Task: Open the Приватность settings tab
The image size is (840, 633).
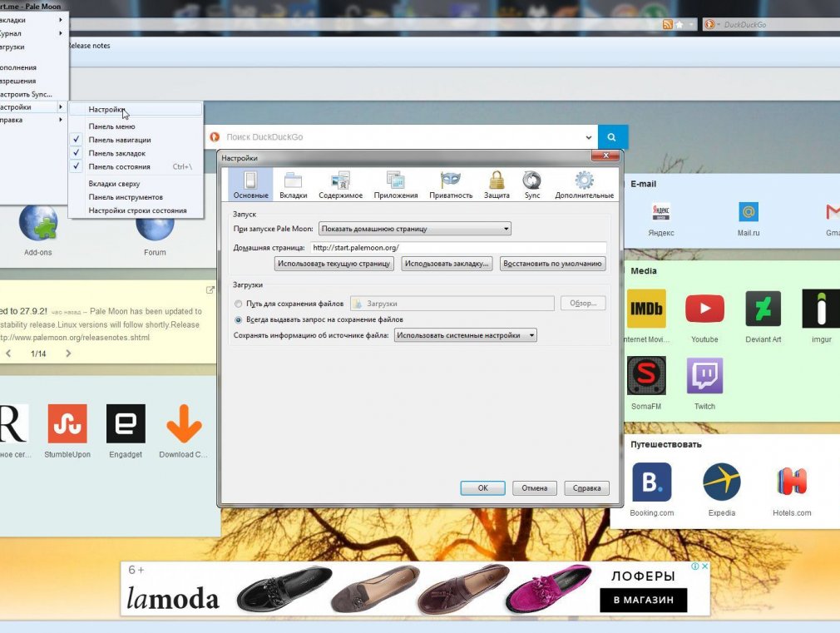Action: 451,185
